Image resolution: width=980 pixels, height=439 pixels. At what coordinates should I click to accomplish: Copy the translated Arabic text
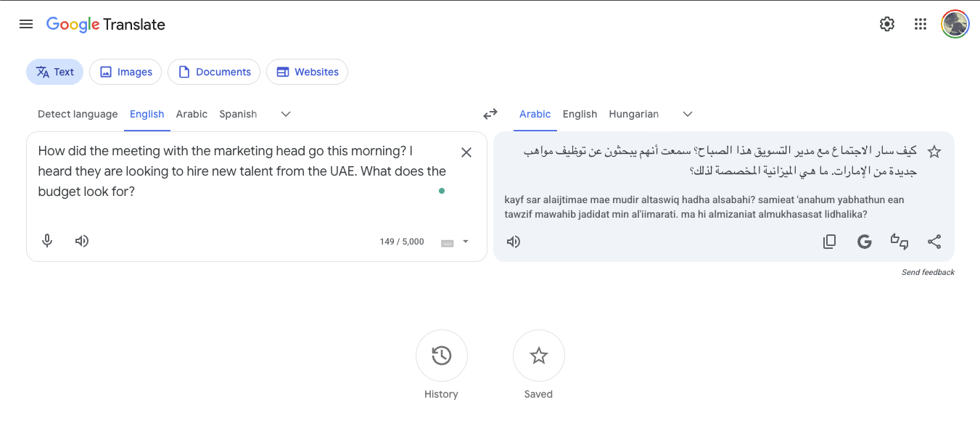[x=829, y=241]
